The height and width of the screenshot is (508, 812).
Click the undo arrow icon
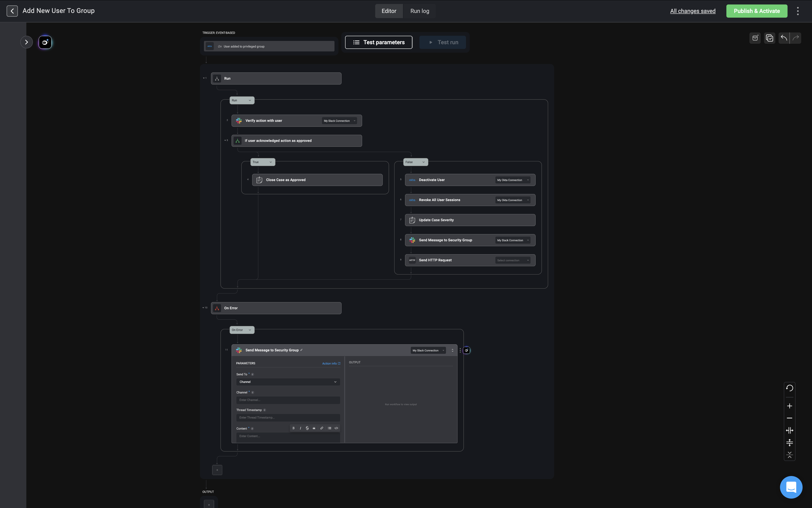point(784,38)
